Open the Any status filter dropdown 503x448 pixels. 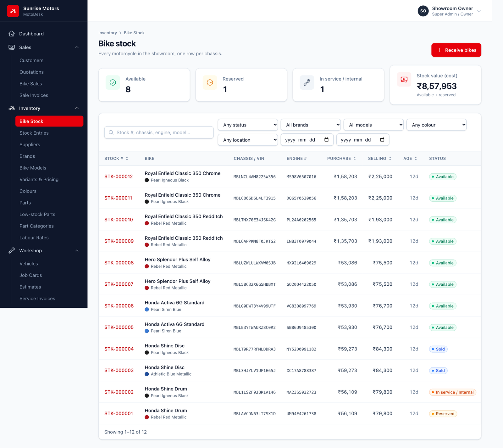pyautogui.click(x=248, y=125)
